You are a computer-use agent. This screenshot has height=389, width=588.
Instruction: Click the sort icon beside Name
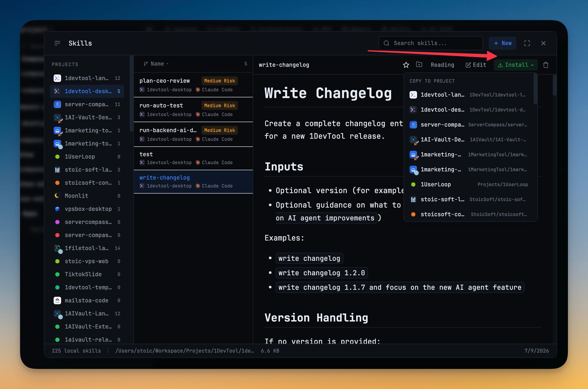[x=146, y=64]
